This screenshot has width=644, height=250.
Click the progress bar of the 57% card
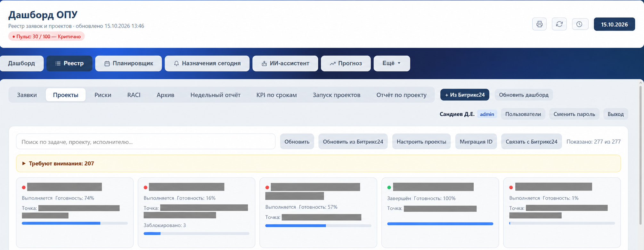(x=318, y=226)
